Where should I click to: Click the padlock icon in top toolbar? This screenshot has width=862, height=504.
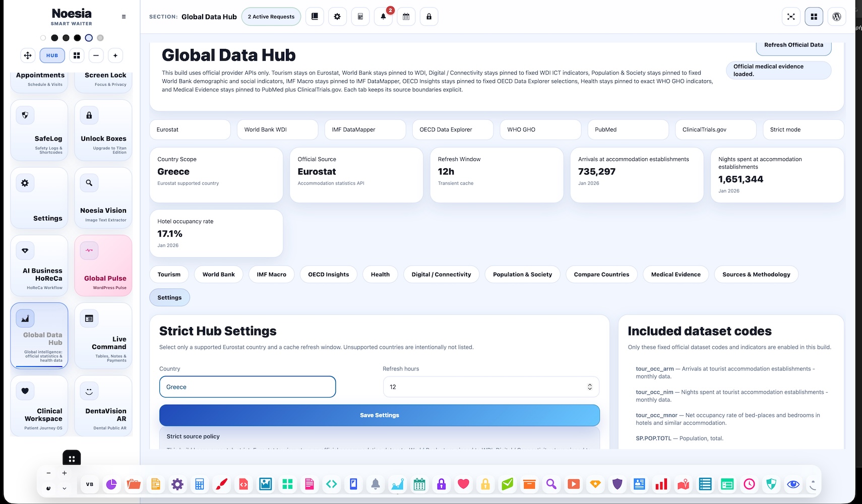click(429, 17)
